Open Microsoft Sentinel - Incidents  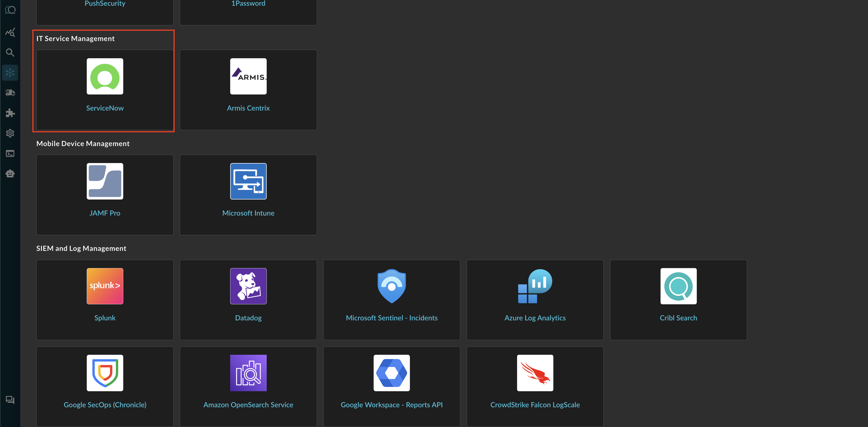(x=392, y=318)
